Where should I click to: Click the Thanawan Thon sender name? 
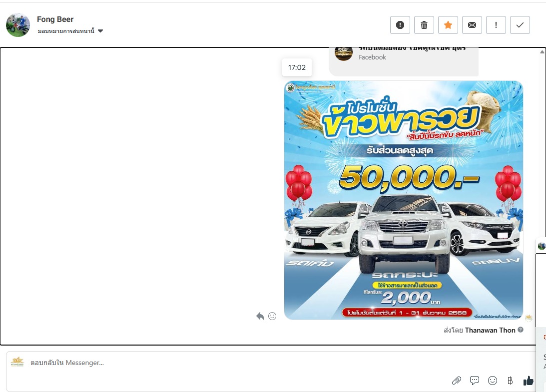point(490,330)
